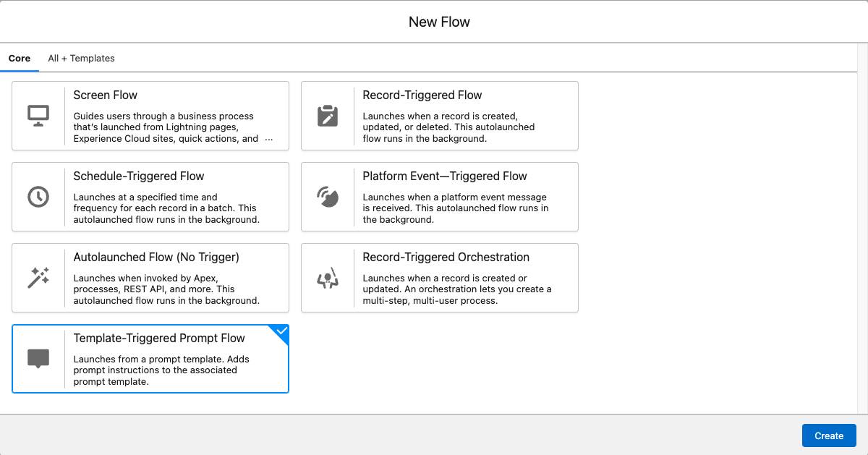
Task: Select the Platform Event—Triggered Flow option
Action: click(x=439, y=196)
